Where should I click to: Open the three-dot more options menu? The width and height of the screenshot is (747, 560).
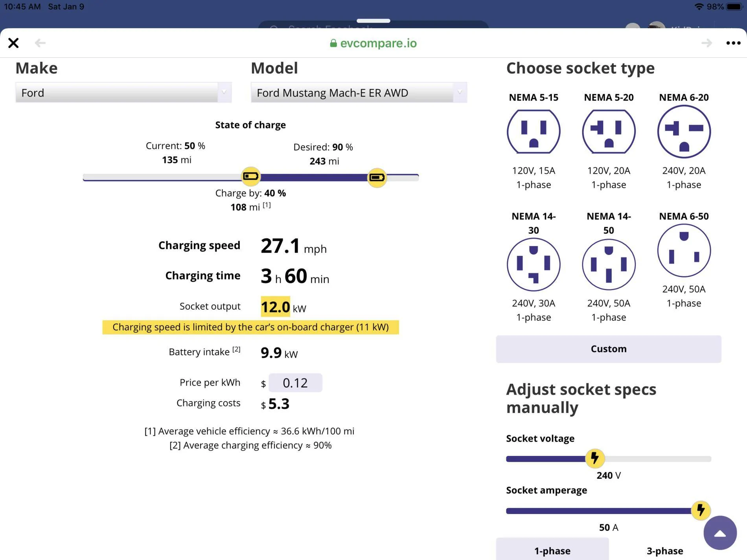733,43
